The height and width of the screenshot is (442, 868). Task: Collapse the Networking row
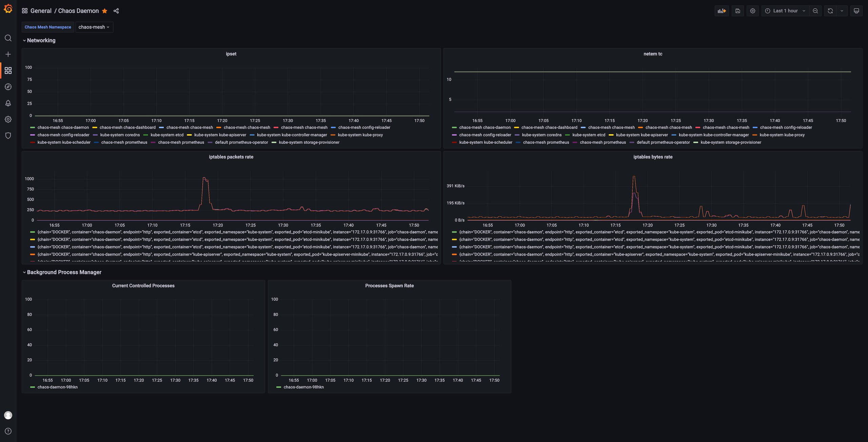(x=41, y=40)
